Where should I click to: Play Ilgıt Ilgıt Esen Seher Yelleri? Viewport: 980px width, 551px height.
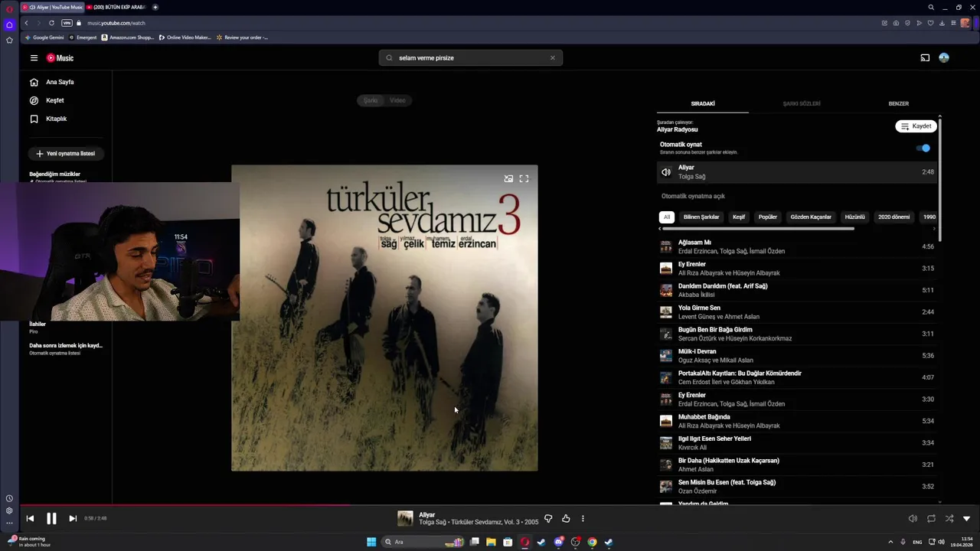(796, 443)
